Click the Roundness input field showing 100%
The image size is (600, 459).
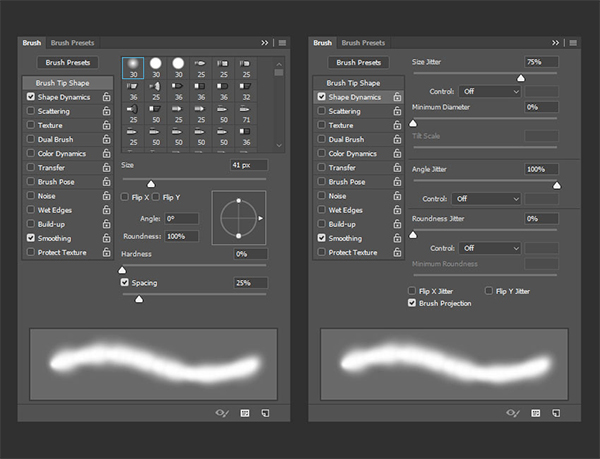(x=182, y=236)
